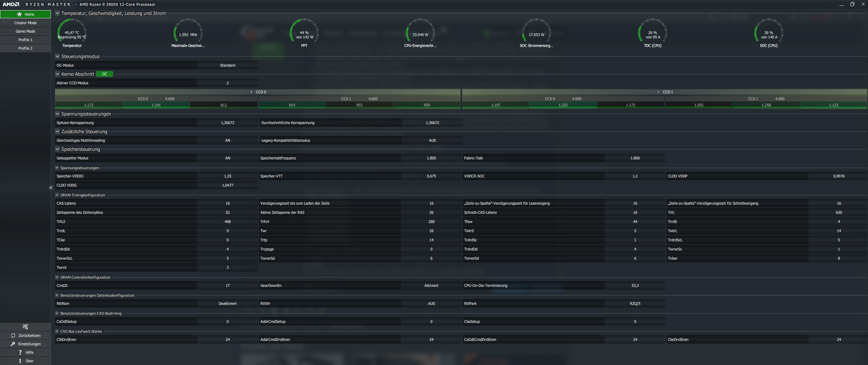The width and height of the screenshot is (868, 365).
Task: Click the VDDCR-SOC value 1,1
Action: point(635,176)
